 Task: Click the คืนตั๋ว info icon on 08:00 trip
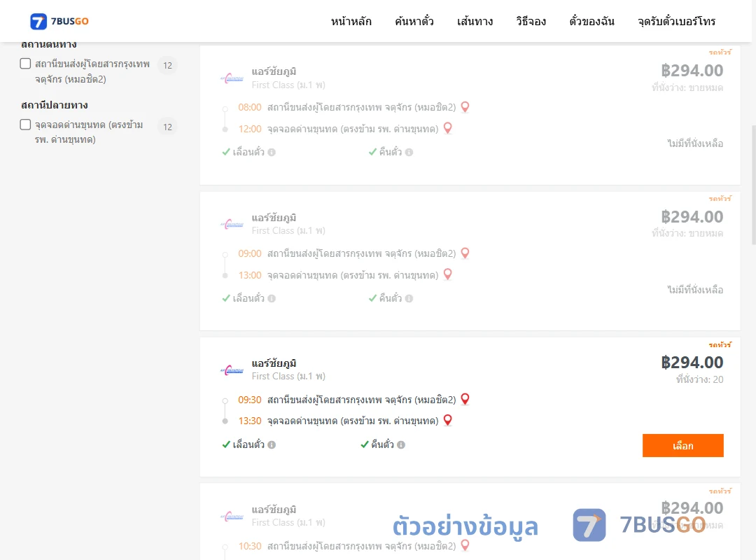coord(409,153)
